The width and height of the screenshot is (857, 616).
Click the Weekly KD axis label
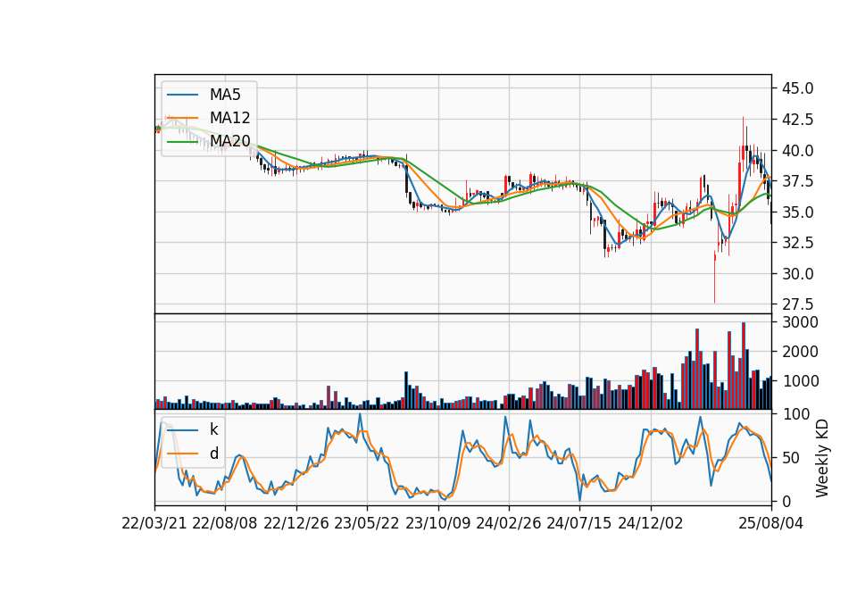(x=822, y=458)
